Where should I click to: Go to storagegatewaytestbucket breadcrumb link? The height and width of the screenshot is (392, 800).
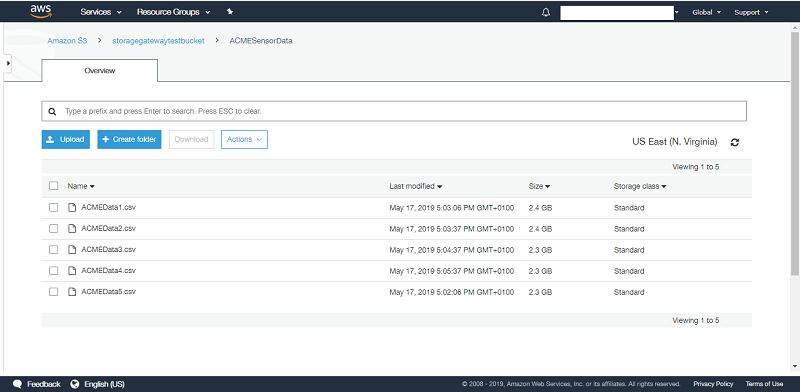pos(158,41)
